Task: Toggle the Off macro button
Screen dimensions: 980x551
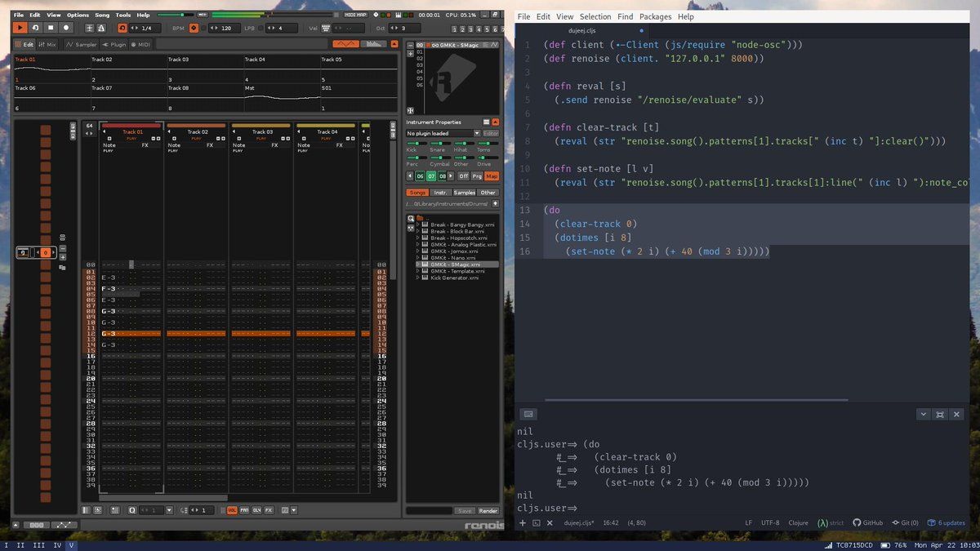Action: click(x=463, y=176)
